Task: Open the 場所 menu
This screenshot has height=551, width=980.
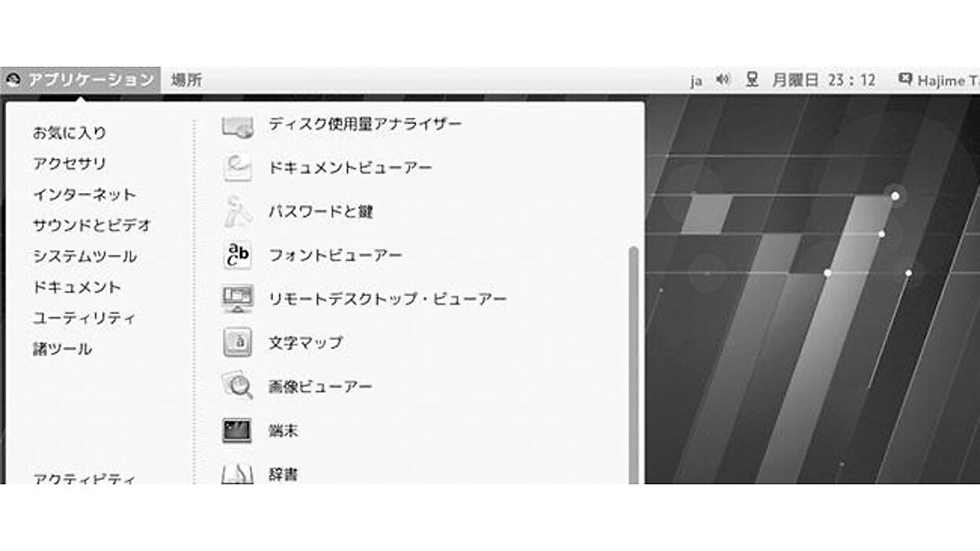Action: 187,80
